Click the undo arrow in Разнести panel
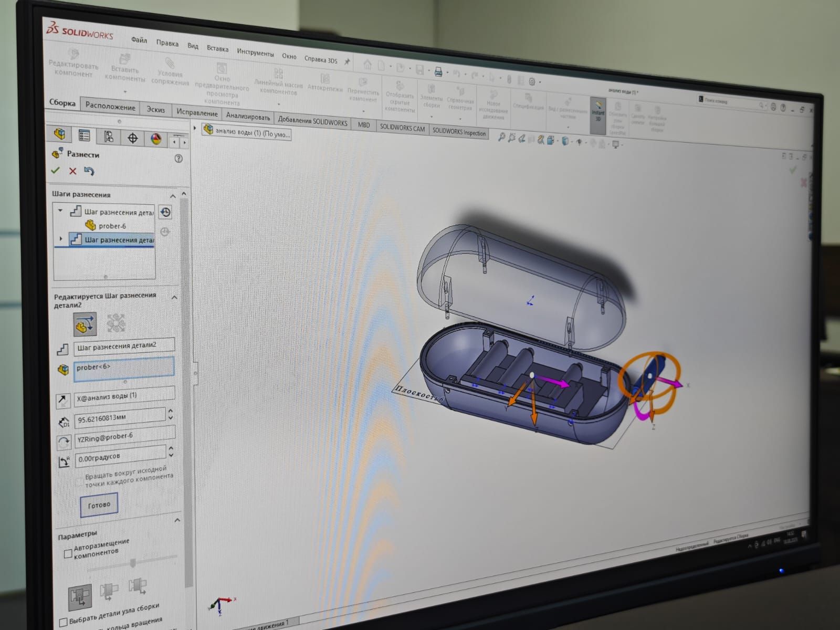This screenshot has width=840, height=630. pos(89,171)
